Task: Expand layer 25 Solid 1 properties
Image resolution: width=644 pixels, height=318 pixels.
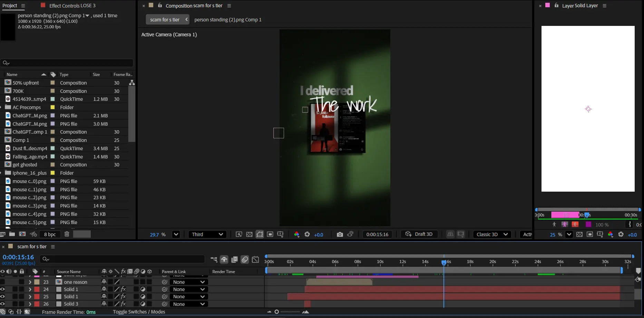Action: click(30, 297)
